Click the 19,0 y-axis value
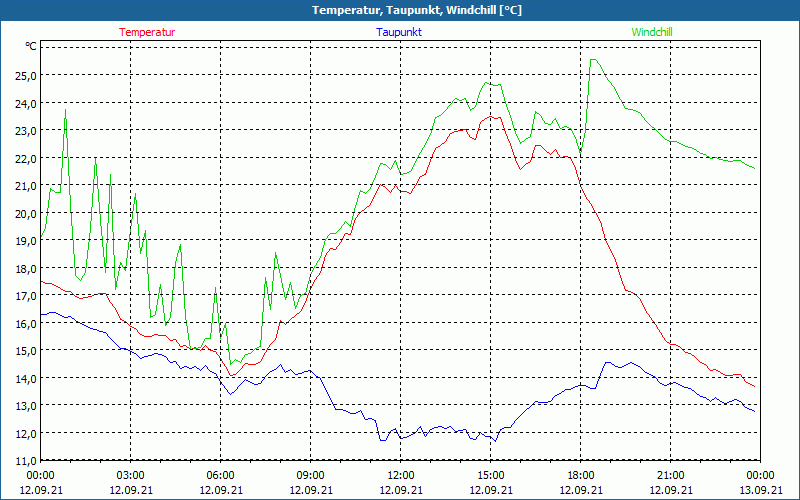Viewport: 800px width, 500px height. point(26,241)
